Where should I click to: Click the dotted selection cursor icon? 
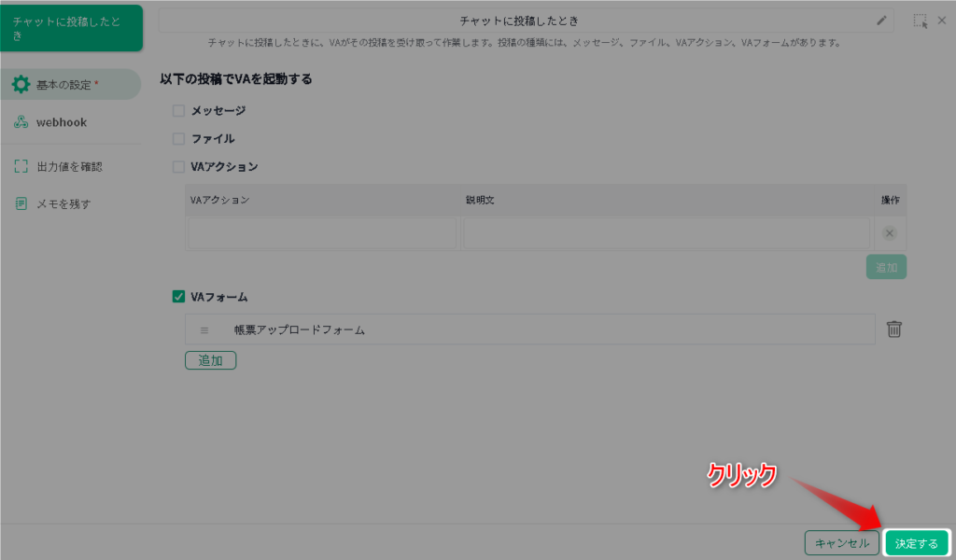[x=921, y=21]
